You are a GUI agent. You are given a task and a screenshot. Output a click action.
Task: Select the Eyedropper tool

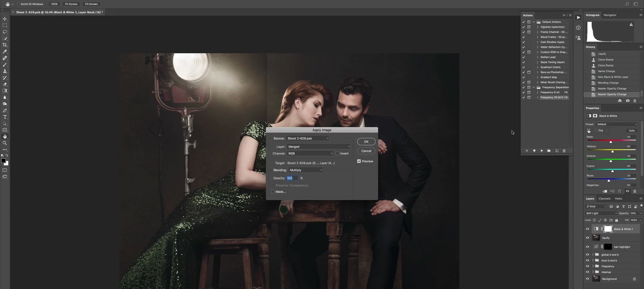click(x=5, y=52)
